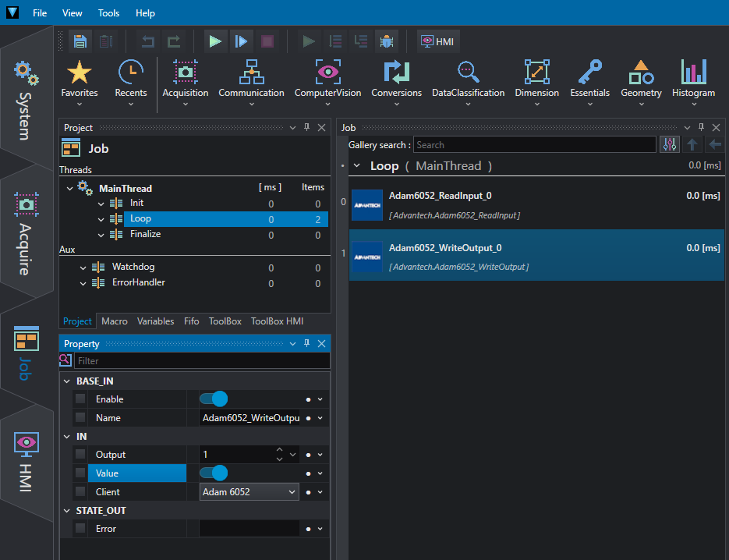
Task: Open the Tools menu
Action: point(108,13)
